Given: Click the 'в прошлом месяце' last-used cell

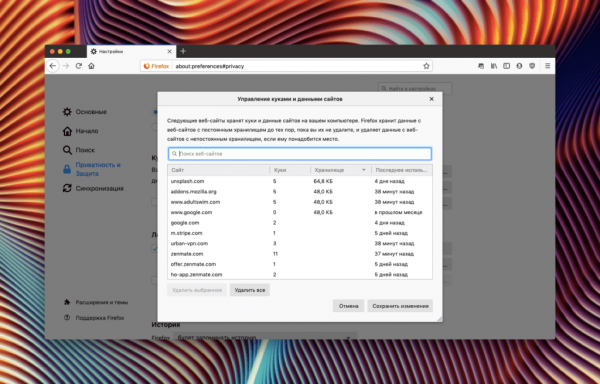Looking at the screenshot, I should point(398,212).
